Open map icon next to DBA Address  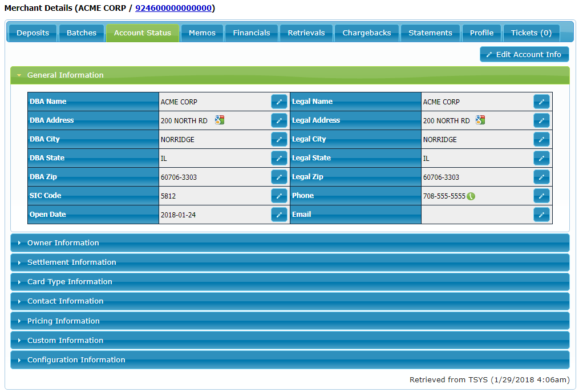pyautogui.click(x=220, y=120)
